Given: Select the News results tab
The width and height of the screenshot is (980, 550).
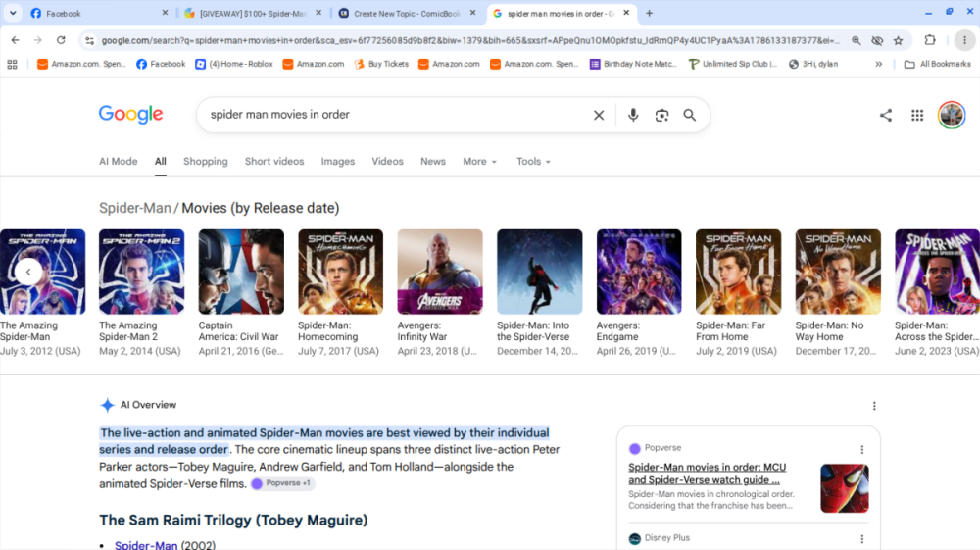Looking at the screenshot, I should 432,161.
